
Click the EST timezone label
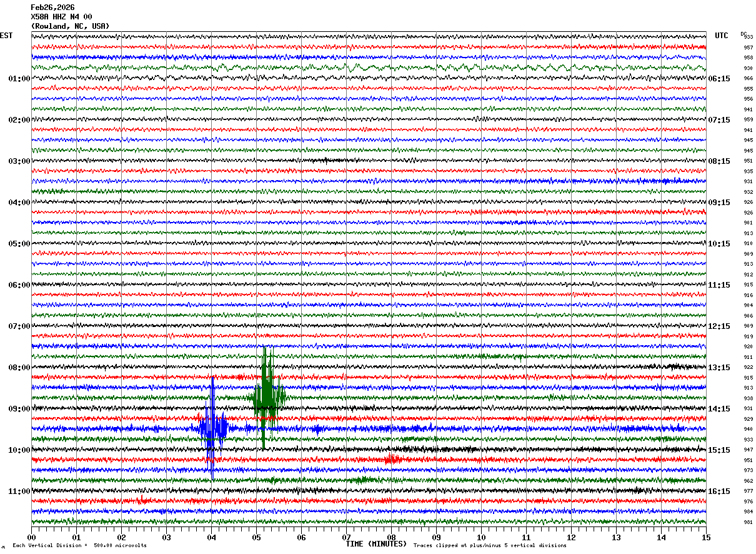6,36
